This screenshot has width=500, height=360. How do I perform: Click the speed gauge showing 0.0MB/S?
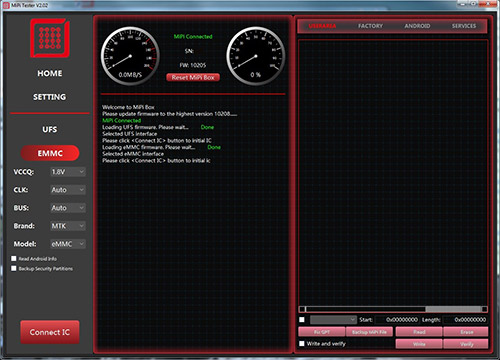[x=130, y=56]
